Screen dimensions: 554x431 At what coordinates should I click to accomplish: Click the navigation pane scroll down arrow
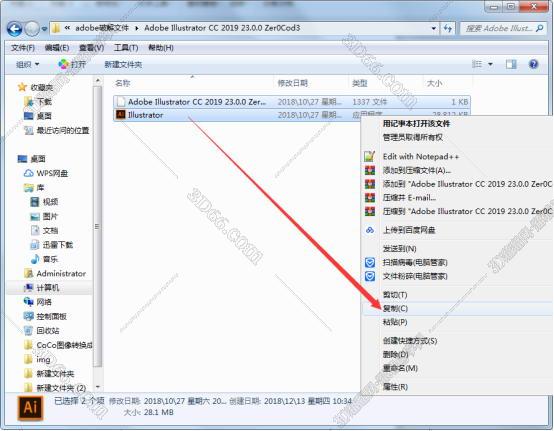(x=98, y=387)
